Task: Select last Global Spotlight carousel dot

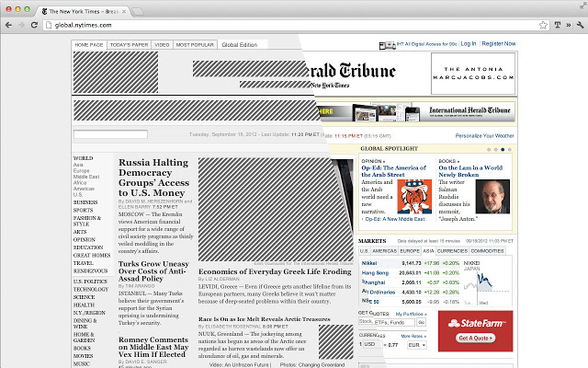Action: [509, 149]
